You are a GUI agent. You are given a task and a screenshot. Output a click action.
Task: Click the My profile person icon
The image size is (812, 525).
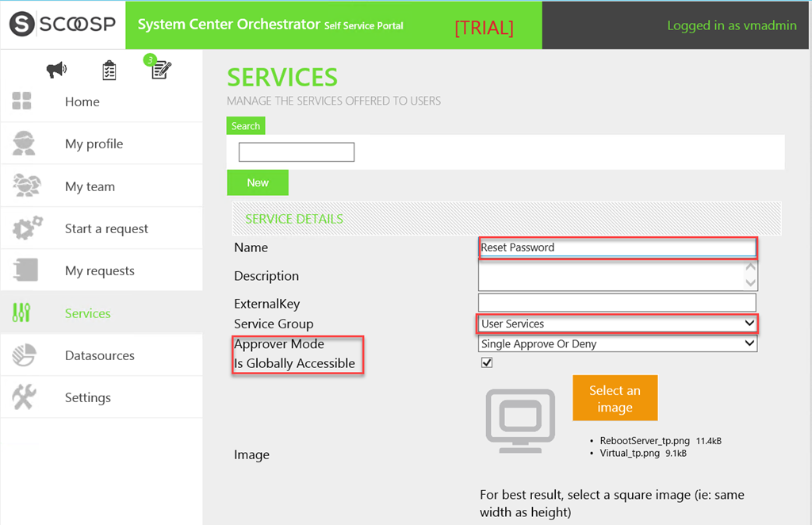click(24, 144)
